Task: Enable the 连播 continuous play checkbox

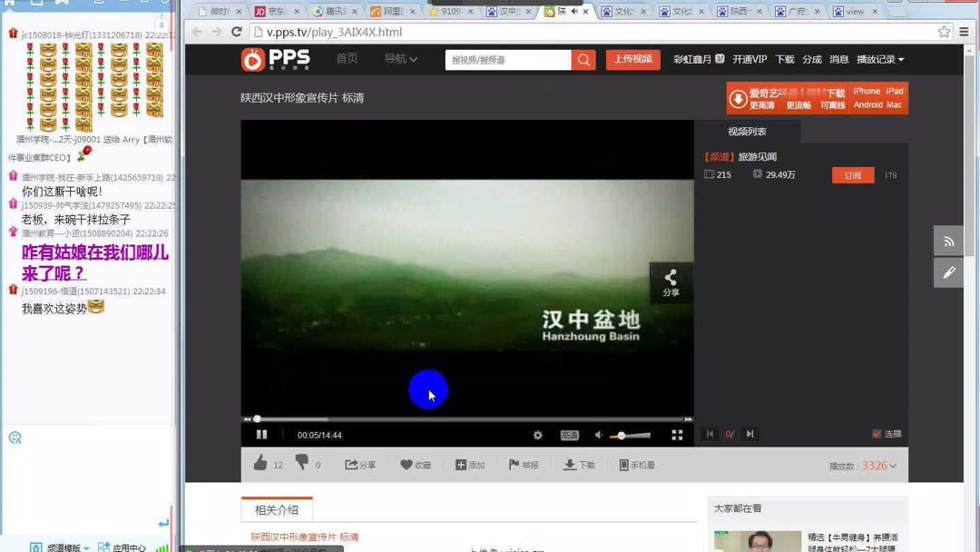Action: click(x=876, y=433)
